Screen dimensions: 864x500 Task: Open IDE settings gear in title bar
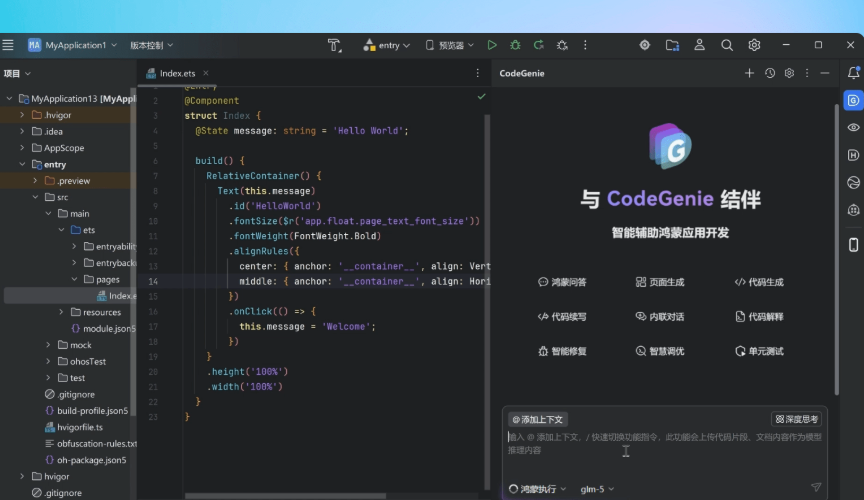click(x=754, y=45)
